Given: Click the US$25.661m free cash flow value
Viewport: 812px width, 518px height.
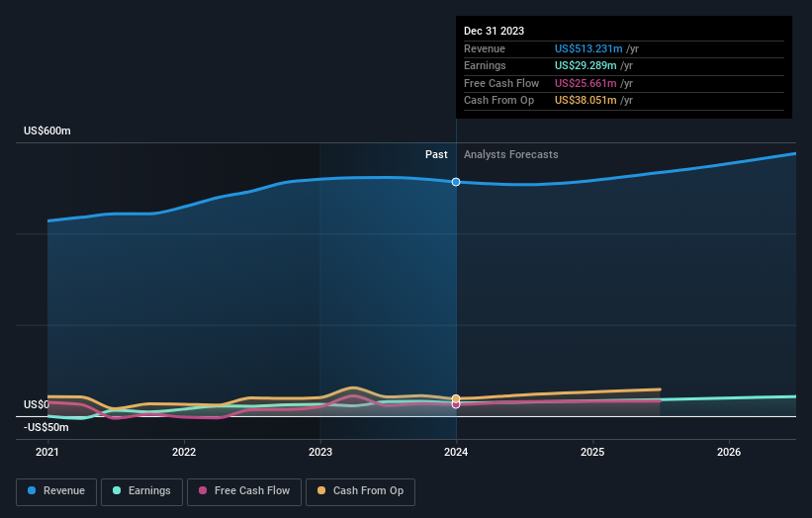Looking at the screenshot, I should pyautogui.click(x=586, y=83).
